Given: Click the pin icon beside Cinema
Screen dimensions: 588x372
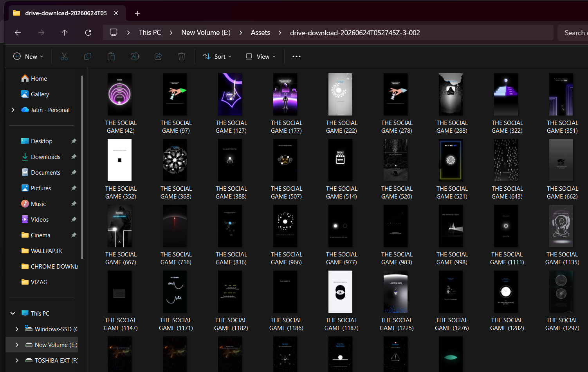Looking at the screenshot, I should (x=74, y=235).
